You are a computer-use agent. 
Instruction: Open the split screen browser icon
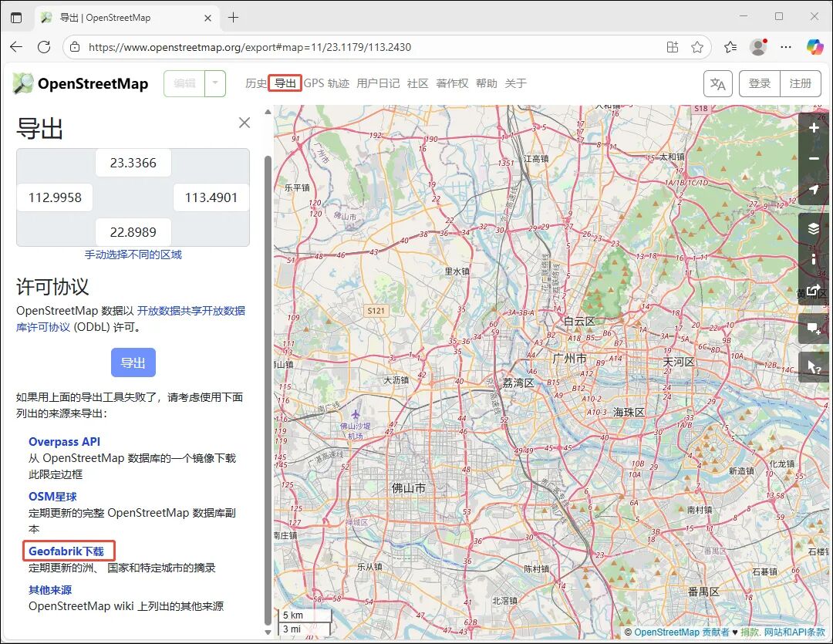tap(673, 47)
